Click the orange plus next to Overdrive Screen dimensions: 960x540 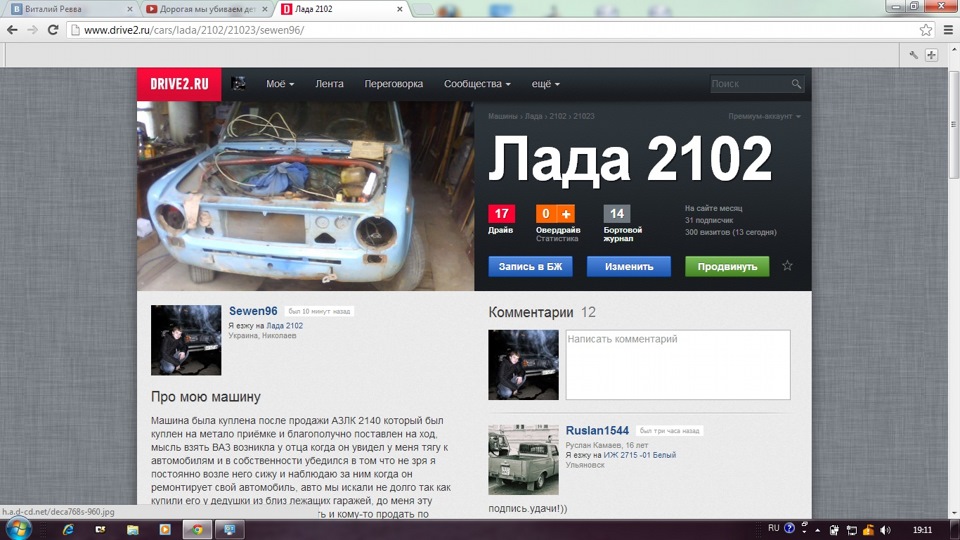click(x=566, y=214)
